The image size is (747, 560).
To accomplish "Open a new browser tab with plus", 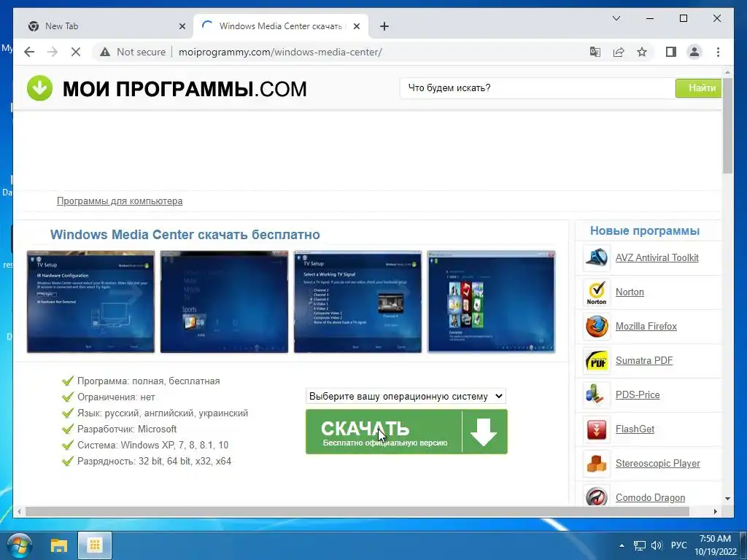I will click(384, 26).
